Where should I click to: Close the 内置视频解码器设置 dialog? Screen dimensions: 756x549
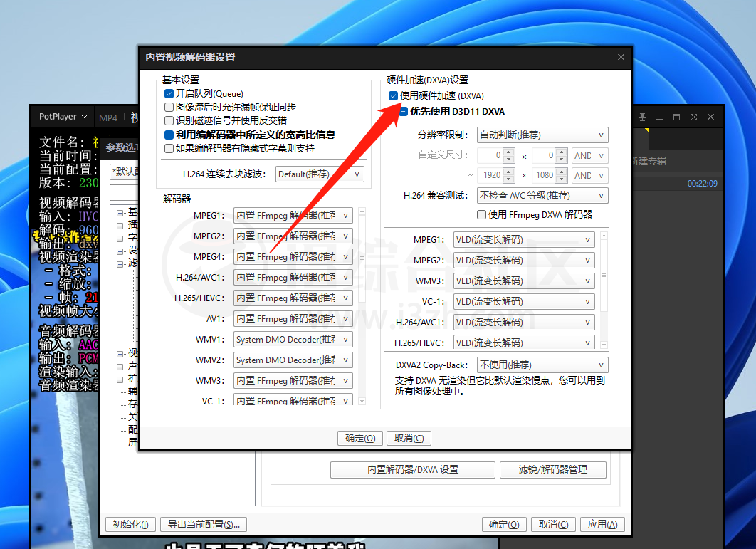pyautogui.click(x=621, y=57)
